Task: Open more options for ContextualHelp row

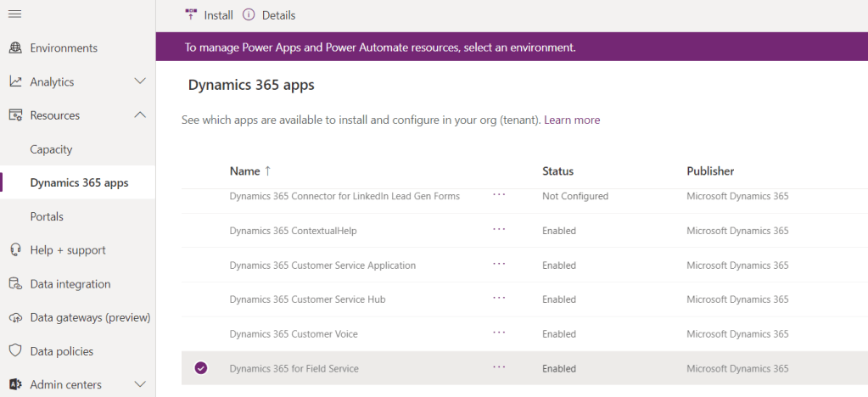Action: [499, 230]
